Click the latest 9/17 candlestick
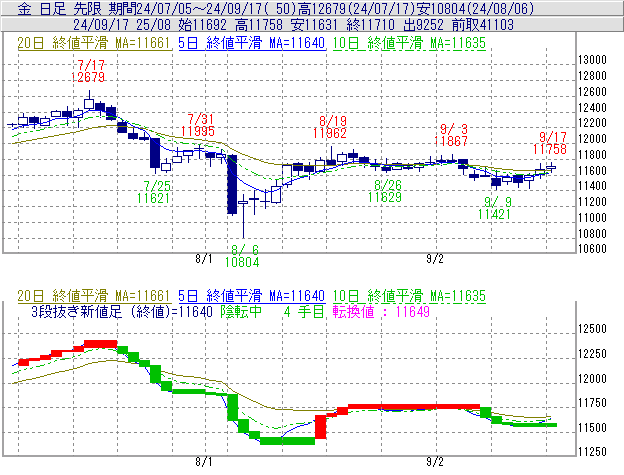This screenshot has width=624, height=475. pyautogui.click(x=551, y=167)
